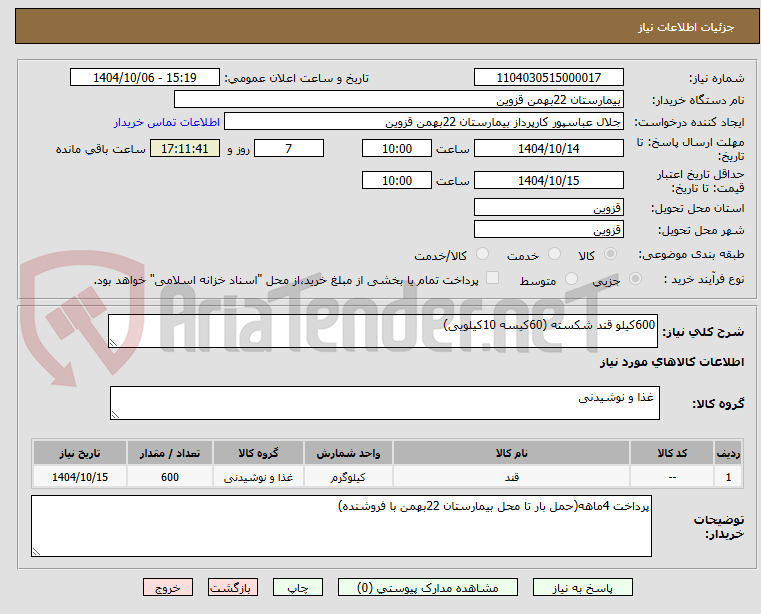Click the -- item code cell
761x614 pixels.
click(x=672, y=477)
